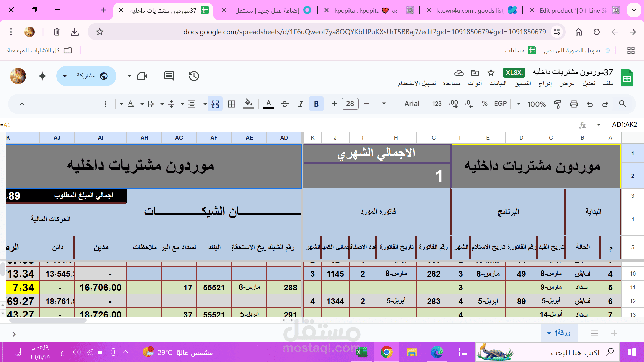This screenshot has width=644, height=362.
Task: Click the font size field showing 28
Action: [x=350, y=104]
